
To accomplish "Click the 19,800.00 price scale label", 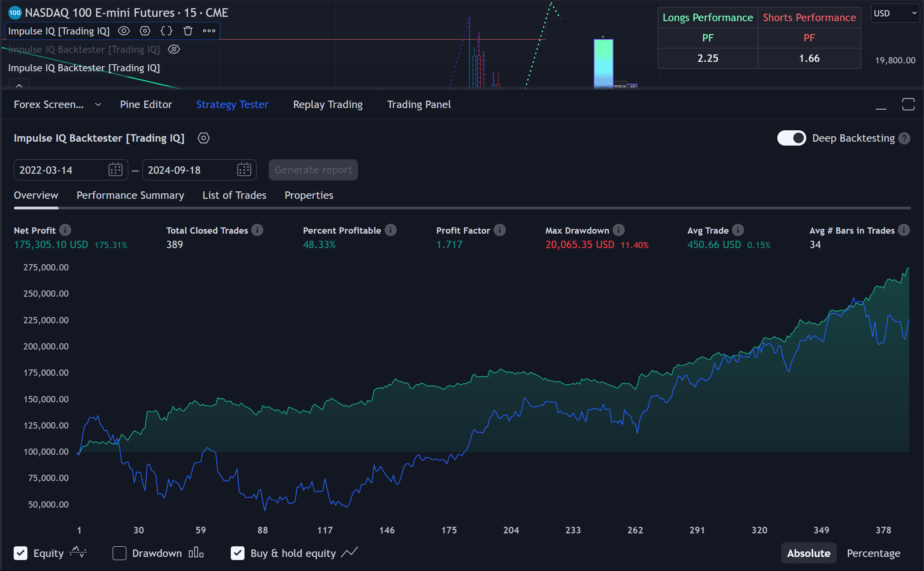I will coord(895,60).
